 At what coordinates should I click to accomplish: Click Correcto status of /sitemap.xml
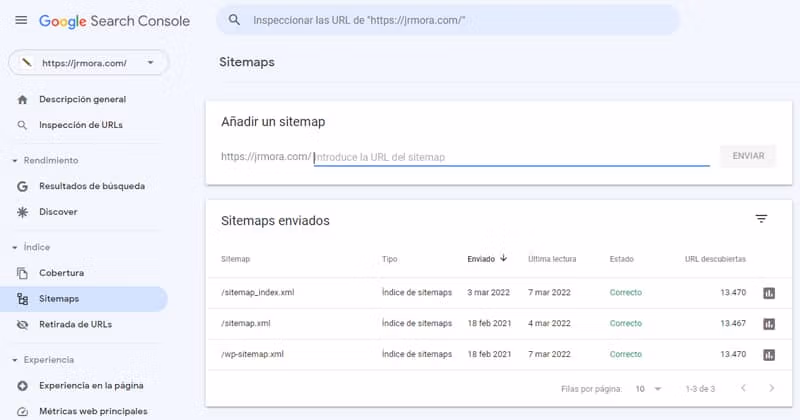coord(626,324)
